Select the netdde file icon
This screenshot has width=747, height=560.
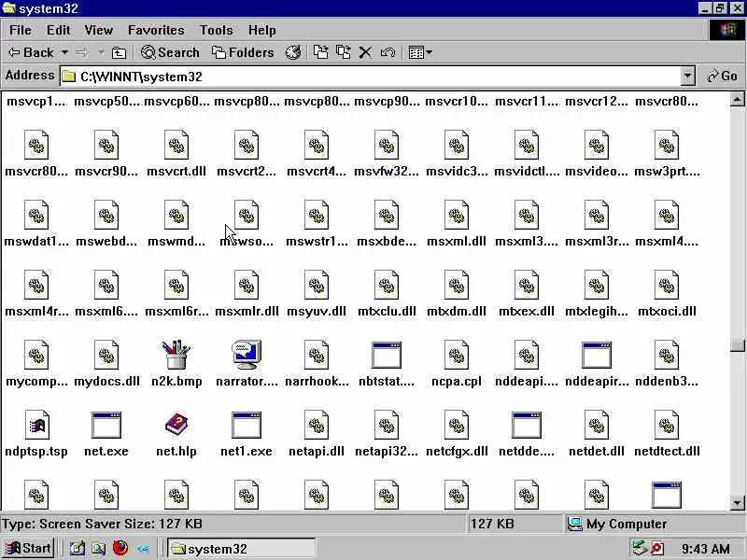pyautogui.click(x=527, y=425)
